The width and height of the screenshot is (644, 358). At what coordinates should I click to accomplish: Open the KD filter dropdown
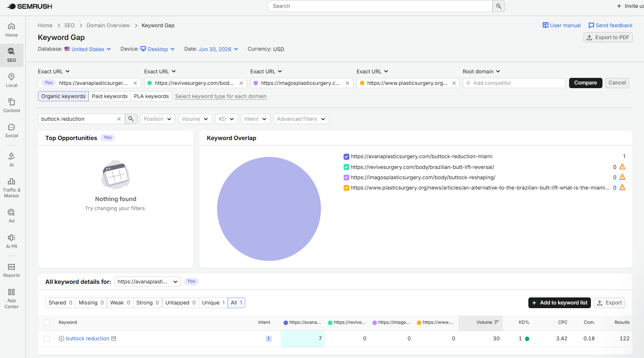(x=226, y=119)
